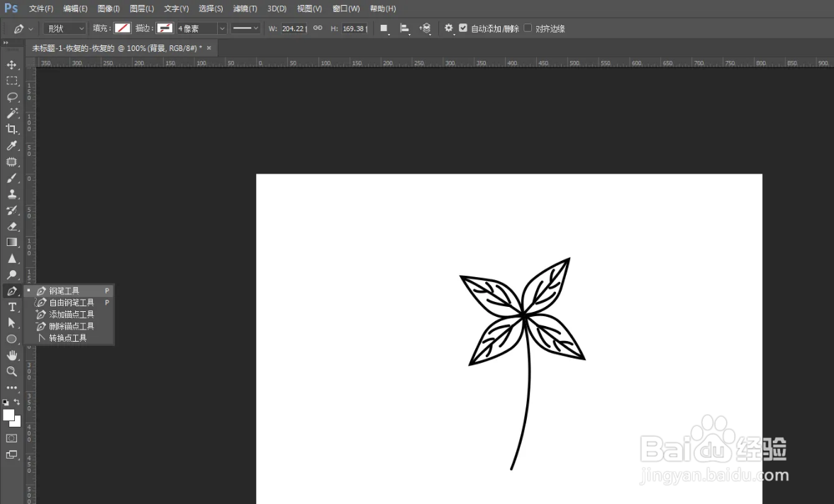This screenshot has height=504, width=834.
Task: Select the Hand tool
Action: tap(11, 355)
